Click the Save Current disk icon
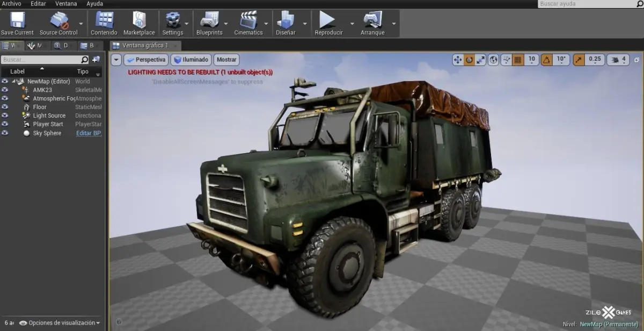The width and height of the screenshot is (644, 331). point(17,20)
